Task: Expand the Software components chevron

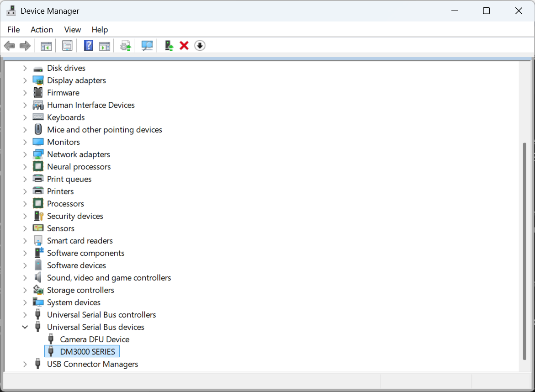Action: pos(25,253)
